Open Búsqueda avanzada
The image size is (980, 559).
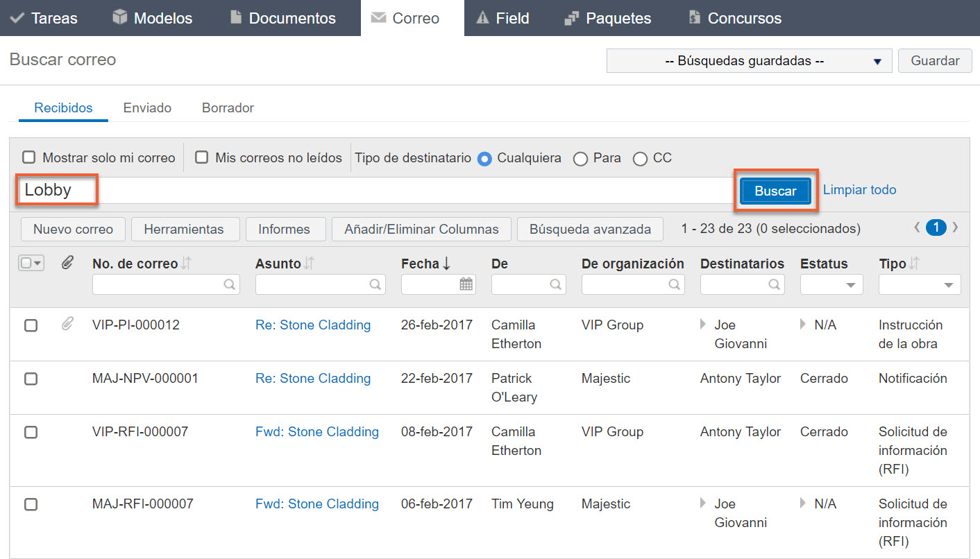click(590, 229)
